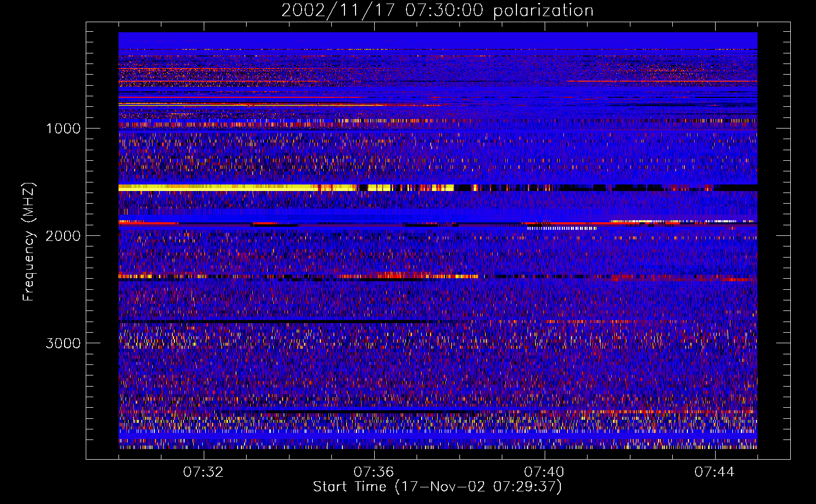Click the plot title '2002/11/17 07:30:00 polarization'
Image resolution: width=816 pixels, height=504 pixels.
coord(437,10)
